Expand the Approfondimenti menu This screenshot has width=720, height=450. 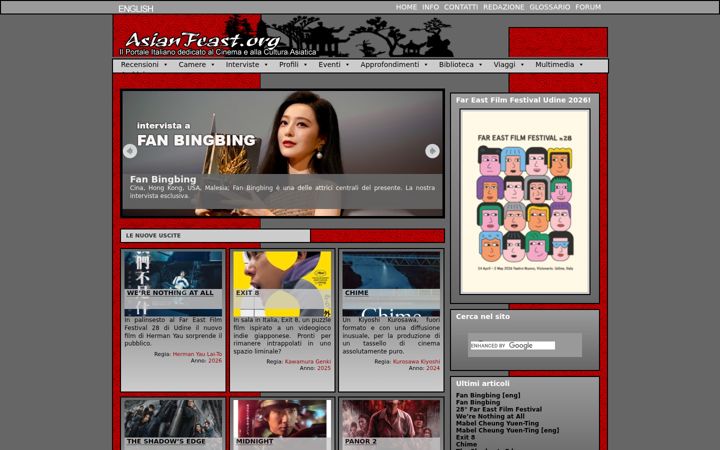pos(394,65)
